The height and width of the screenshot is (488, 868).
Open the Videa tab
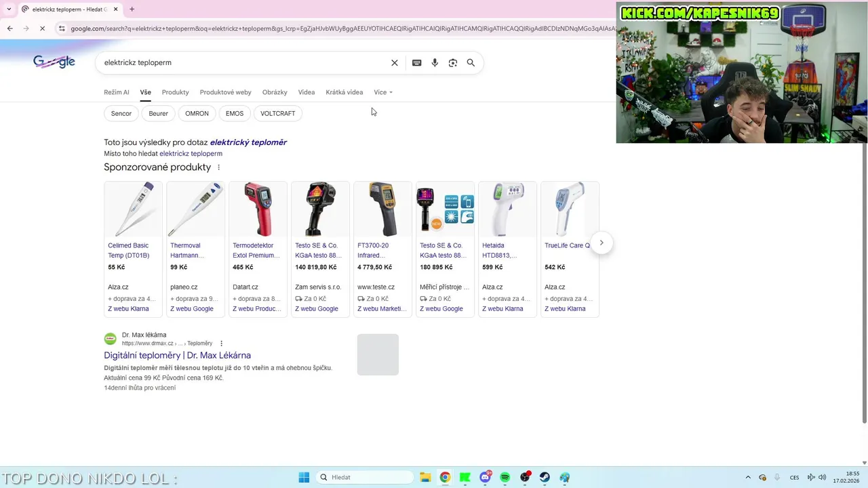coord(307,92)
